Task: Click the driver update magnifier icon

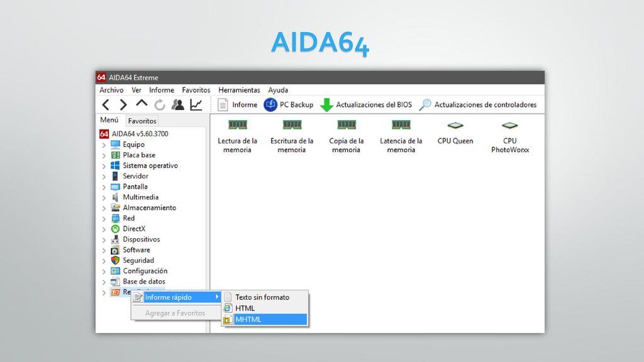Action: (425, 105)
